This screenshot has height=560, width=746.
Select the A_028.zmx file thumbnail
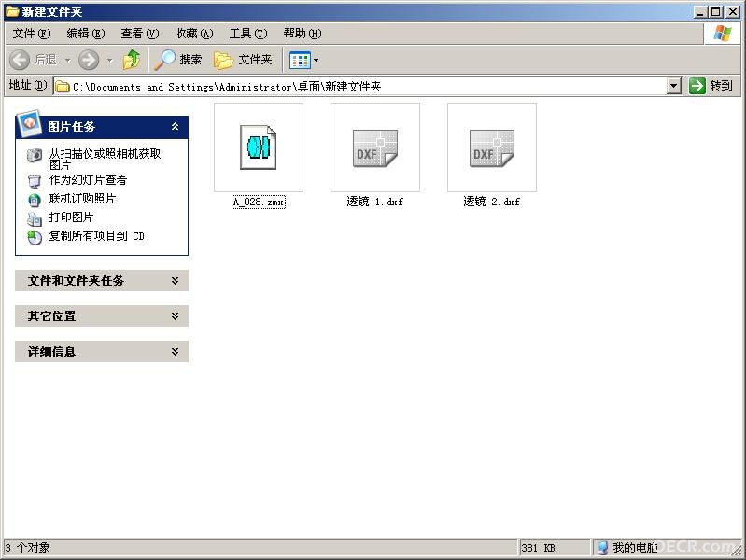click(259, 147)
